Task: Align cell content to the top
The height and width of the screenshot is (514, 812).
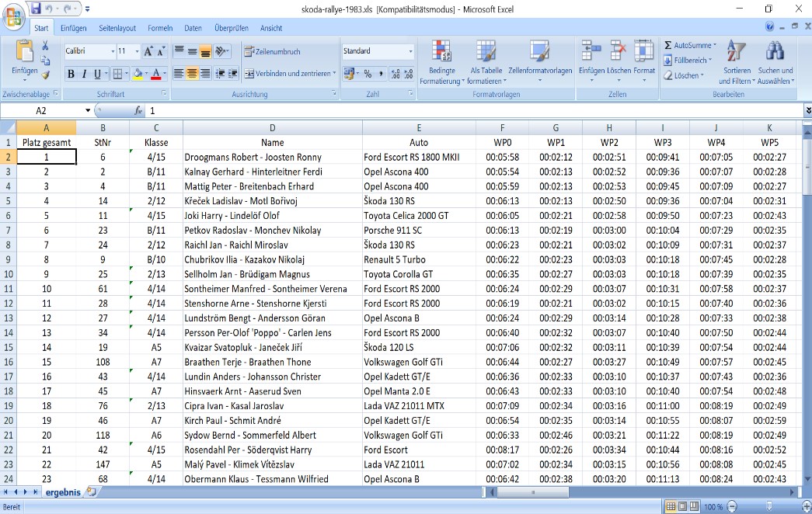Action: tap(179, 50)
